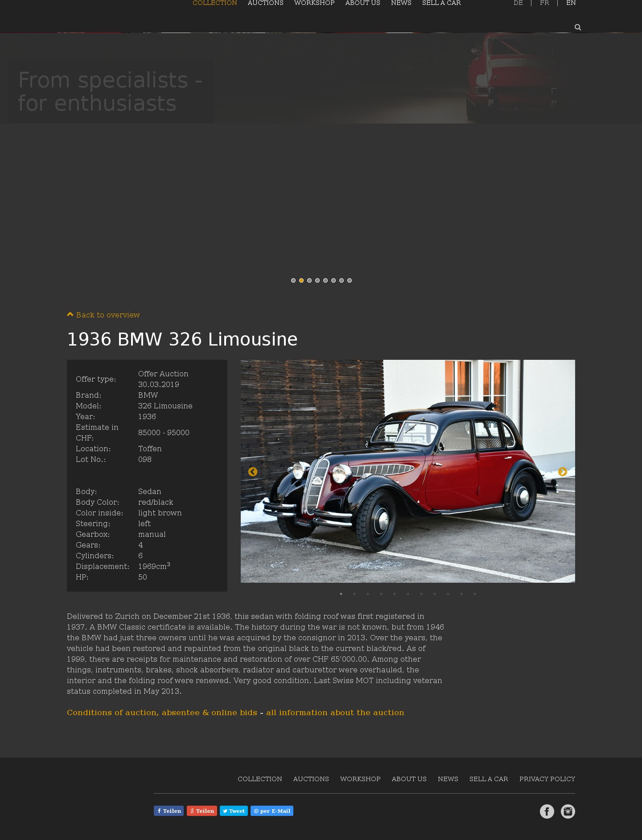Click the displacement value '1969cm3'

click(154, 566)
